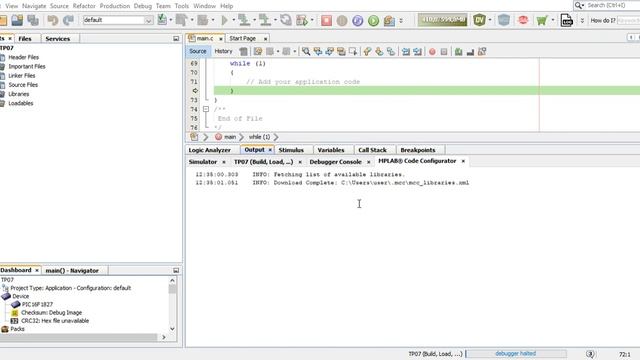Viewport: 640px width, 360px height.
Task: Open dropdown arrow beside DV icon
Action: (490, 20)
